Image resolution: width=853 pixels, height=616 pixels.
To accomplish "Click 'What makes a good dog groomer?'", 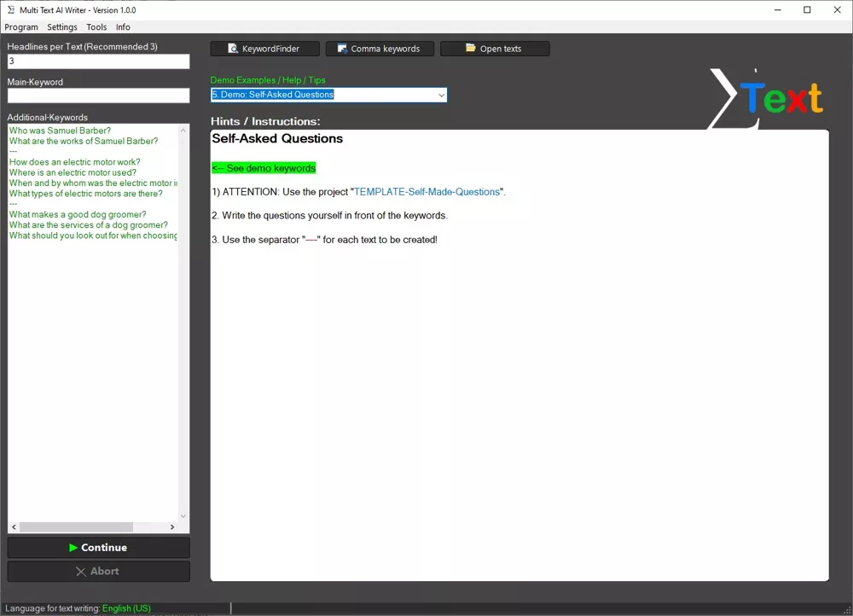I will tap(78, 214).
